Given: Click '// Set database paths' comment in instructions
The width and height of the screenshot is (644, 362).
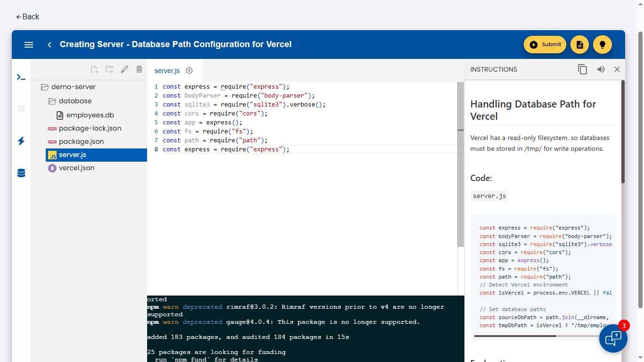Looking at the screenshot, I should pyautogui.click(x=513, y=309).
